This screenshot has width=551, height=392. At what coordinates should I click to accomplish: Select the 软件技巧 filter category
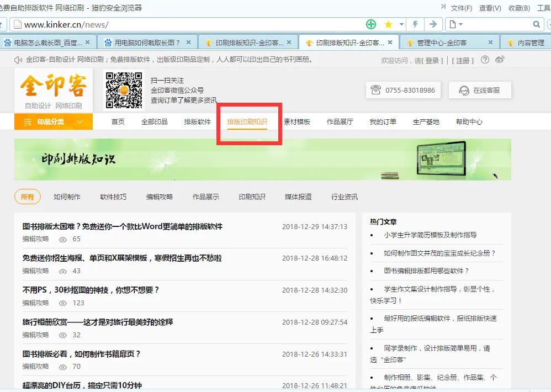click(x=113, y=197)
